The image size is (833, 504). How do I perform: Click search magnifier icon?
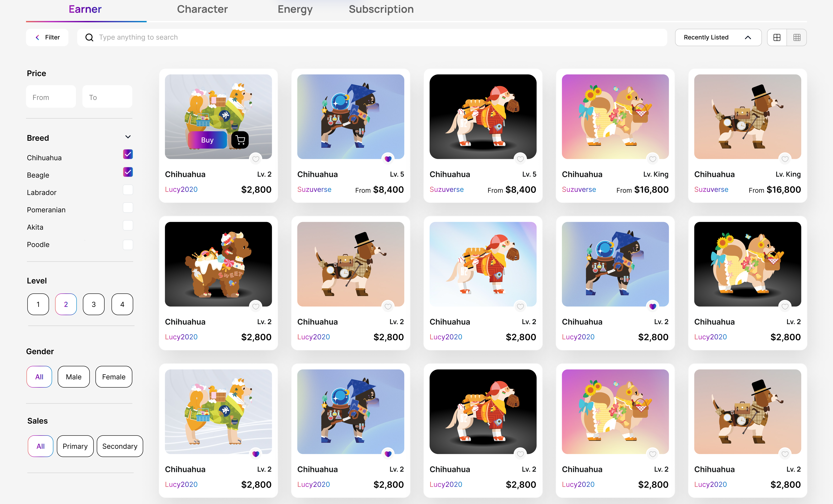[x=89, y=37]
